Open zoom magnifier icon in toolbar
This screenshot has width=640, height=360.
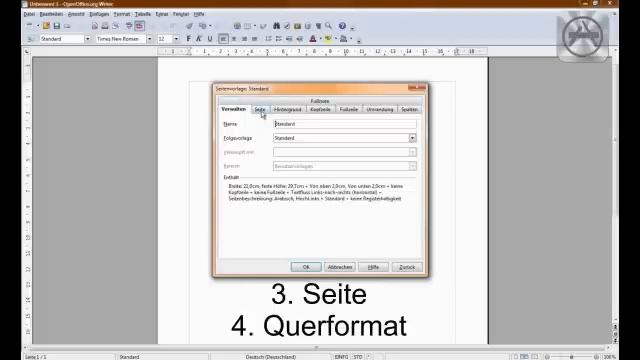tap(329, 26)
